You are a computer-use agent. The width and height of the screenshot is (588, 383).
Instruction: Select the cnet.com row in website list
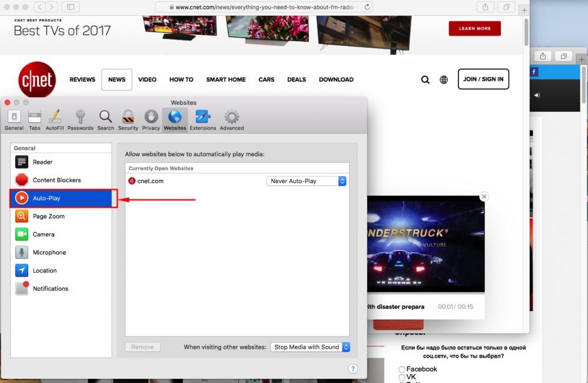pyautogui.click(x=237, y=181)
